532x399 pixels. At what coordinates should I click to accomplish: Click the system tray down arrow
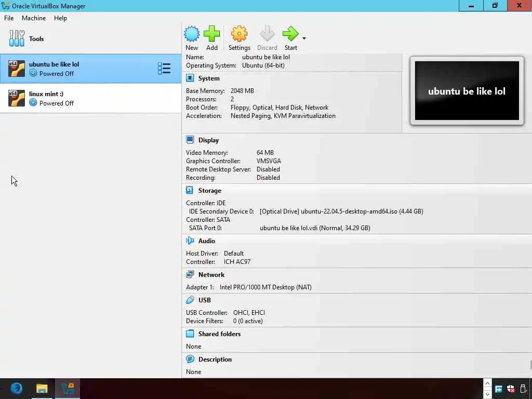tap(487, 394)
